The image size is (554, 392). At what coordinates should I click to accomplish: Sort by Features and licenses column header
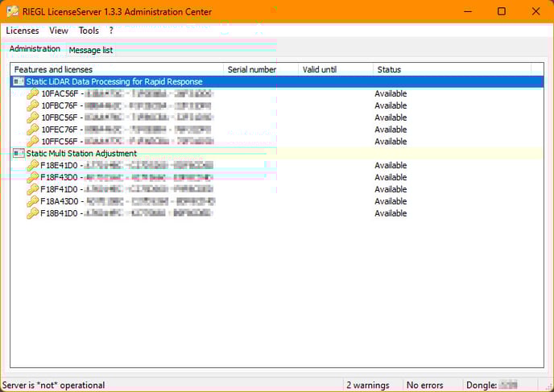[117, 69]
